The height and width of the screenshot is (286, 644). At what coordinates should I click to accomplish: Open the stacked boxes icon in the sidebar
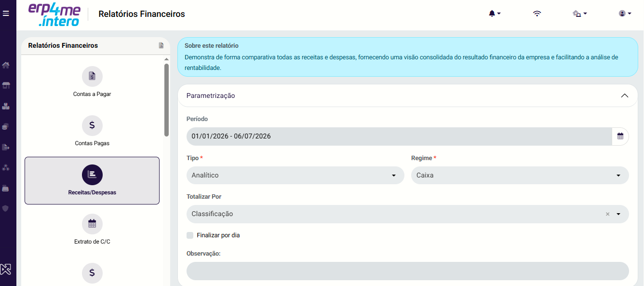point(6,106)
